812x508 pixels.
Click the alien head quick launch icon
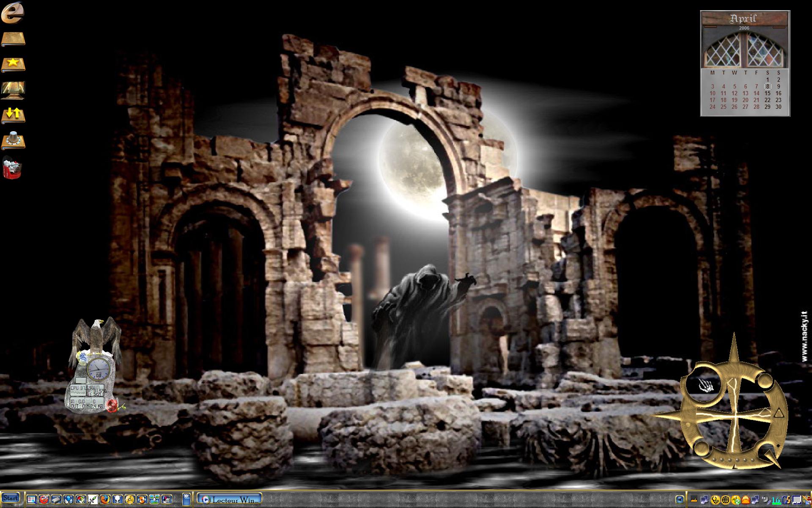(x=117, y=500)
